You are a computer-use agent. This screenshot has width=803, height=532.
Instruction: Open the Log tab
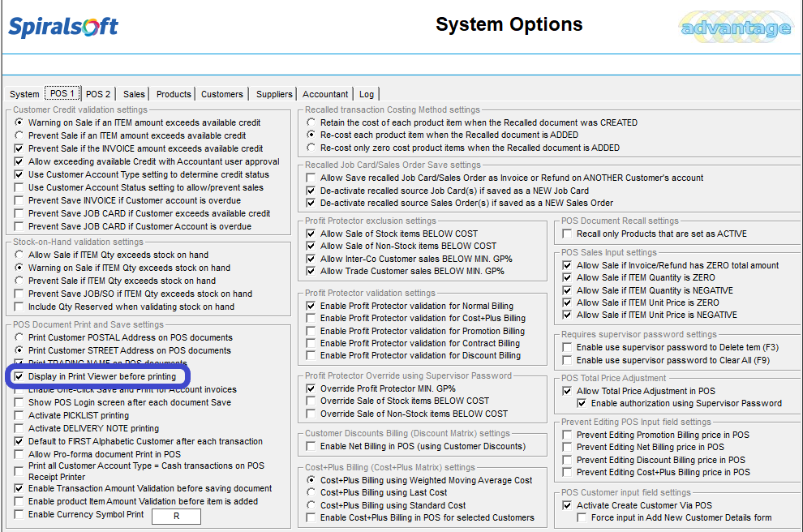click(366, 94)
